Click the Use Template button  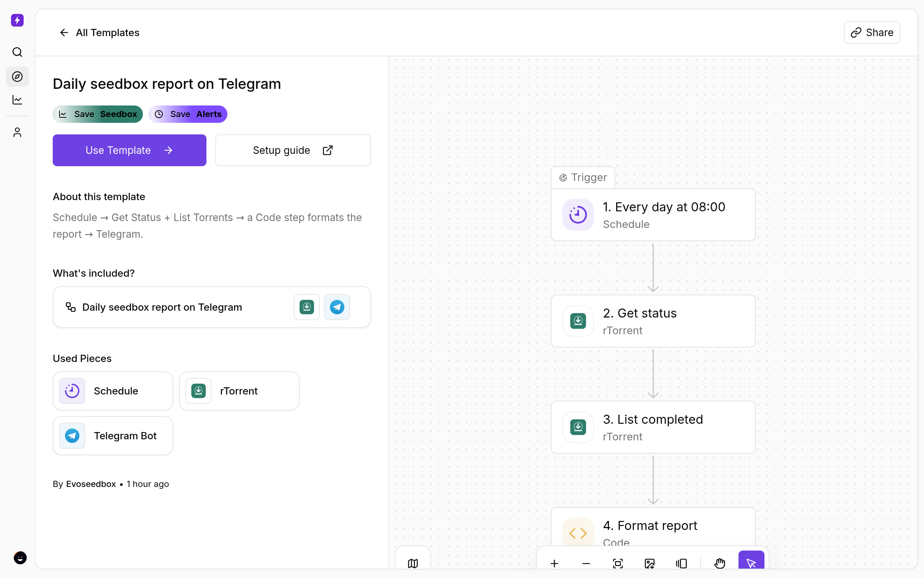pos(130,150)
